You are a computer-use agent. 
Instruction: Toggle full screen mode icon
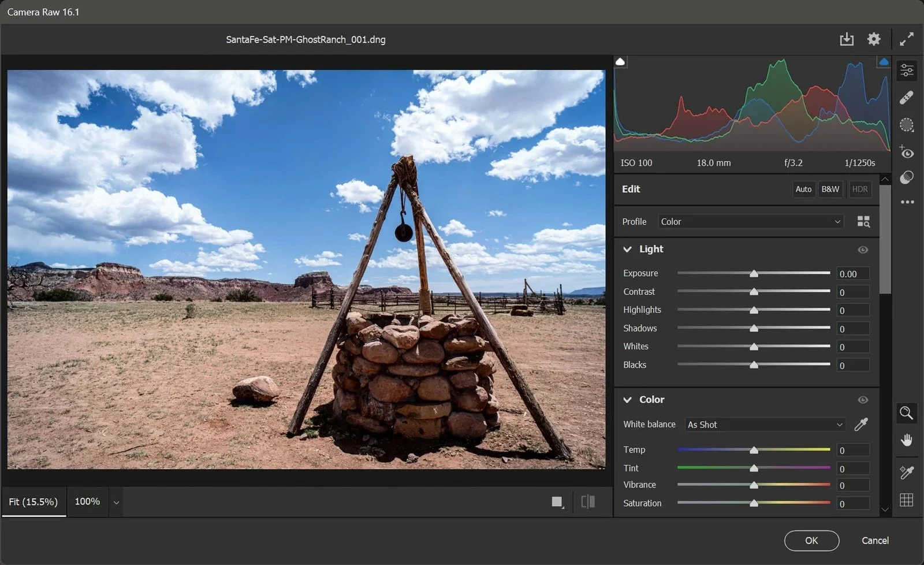coord(907,39)
